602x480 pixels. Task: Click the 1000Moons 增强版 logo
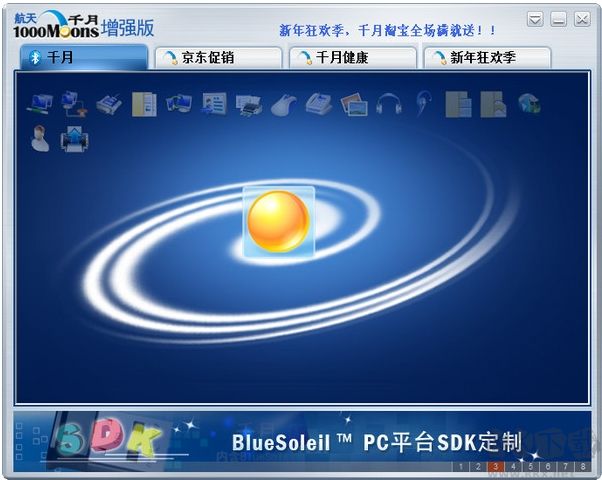84,25
